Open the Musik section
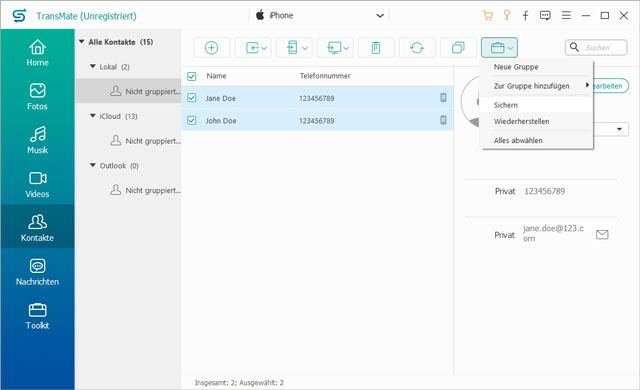 38,140
